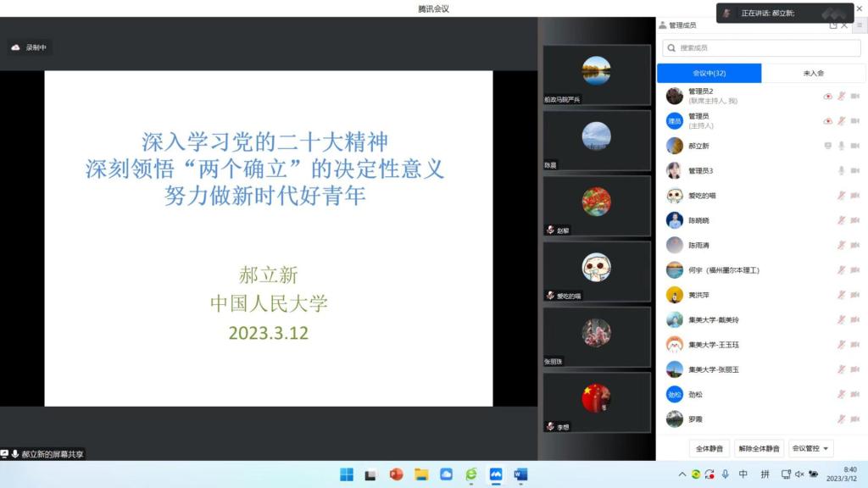Image resolution: width=868 pixels, height=488 pixels.
Task: Open the 会议管控 dropdown
Action: coord(809,447)
